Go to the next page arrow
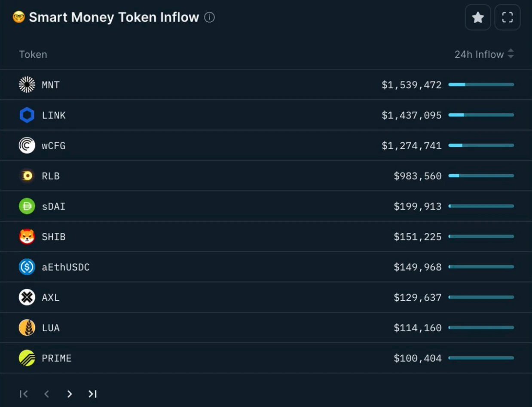Screen dimensions: 532x407 (70, 394)
